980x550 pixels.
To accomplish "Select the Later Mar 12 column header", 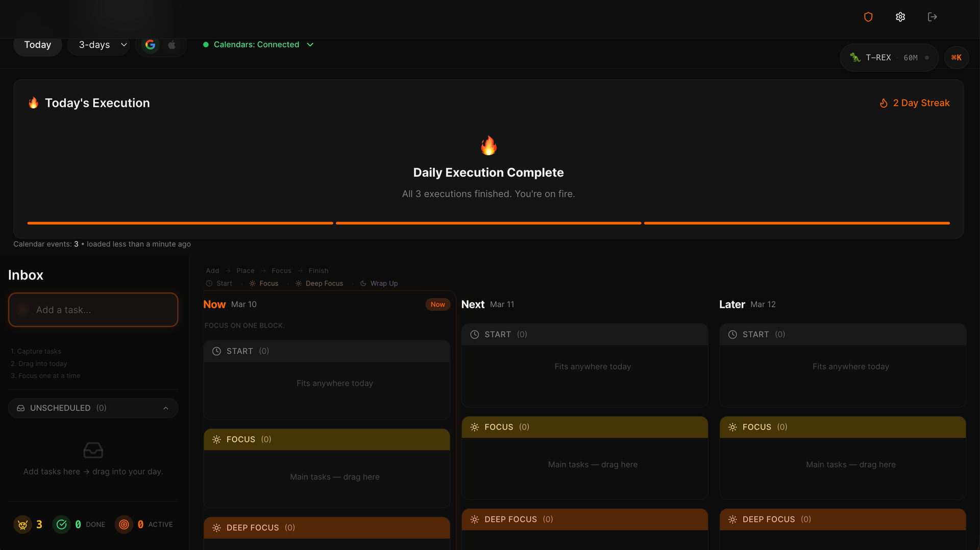I will click(747, 304).
